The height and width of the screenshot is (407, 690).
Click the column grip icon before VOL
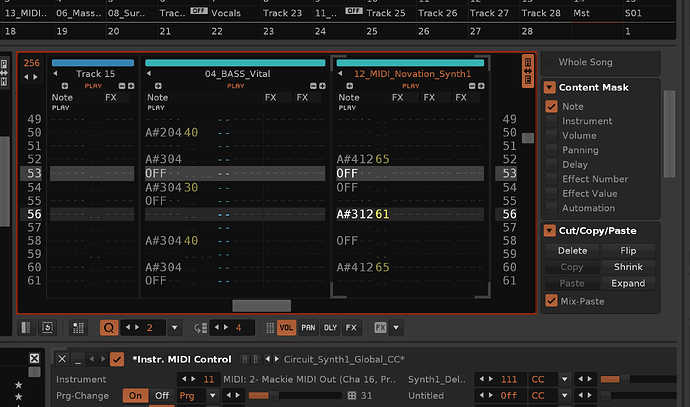click(x=270, y=327)
